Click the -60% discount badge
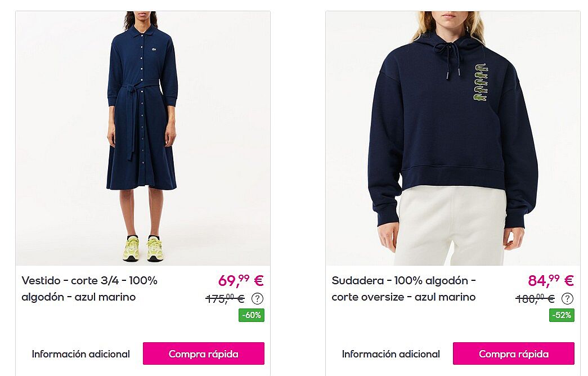Viewport: 588px width, 376px height. coord(252,315)
